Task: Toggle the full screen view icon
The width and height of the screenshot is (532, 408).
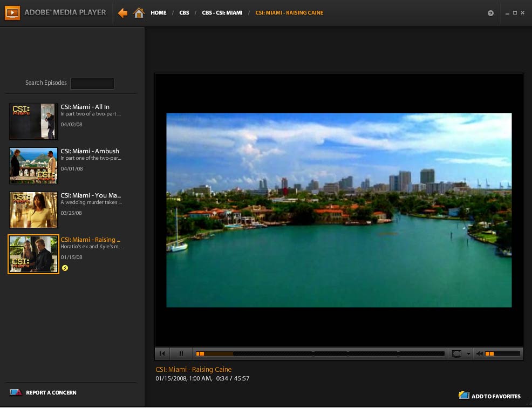Action: pyautogui.click(x=456, y=353)
